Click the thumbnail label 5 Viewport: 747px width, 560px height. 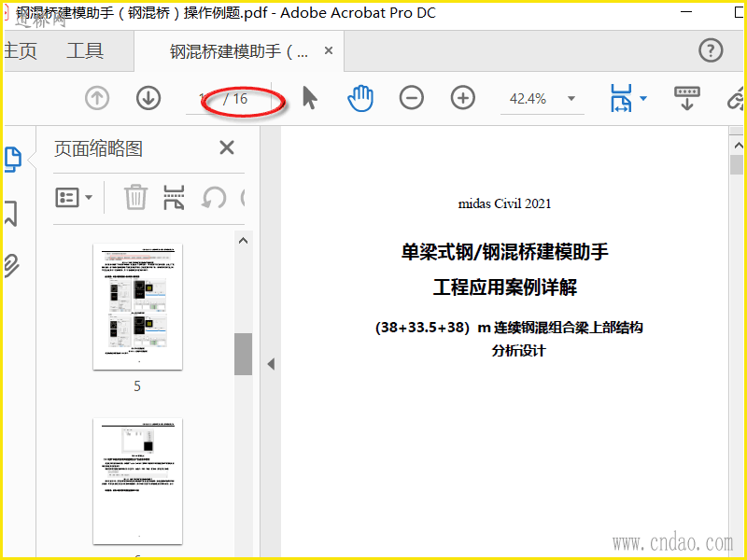click(137, 385)
